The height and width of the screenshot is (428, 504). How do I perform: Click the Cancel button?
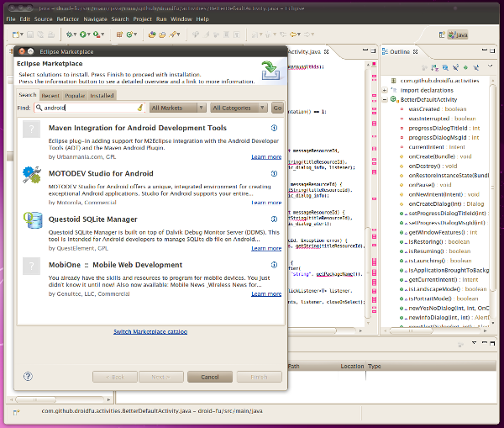click(209, 377)
